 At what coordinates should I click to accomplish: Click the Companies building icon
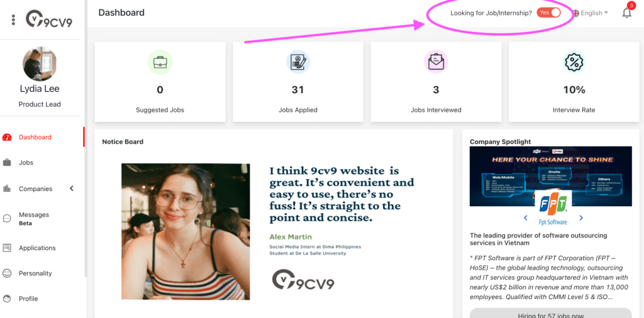(7, 189)
